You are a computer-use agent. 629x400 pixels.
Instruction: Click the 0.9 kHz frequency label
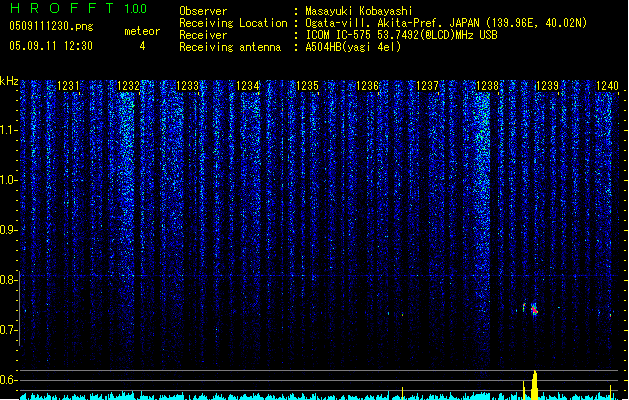pos(9,230)
